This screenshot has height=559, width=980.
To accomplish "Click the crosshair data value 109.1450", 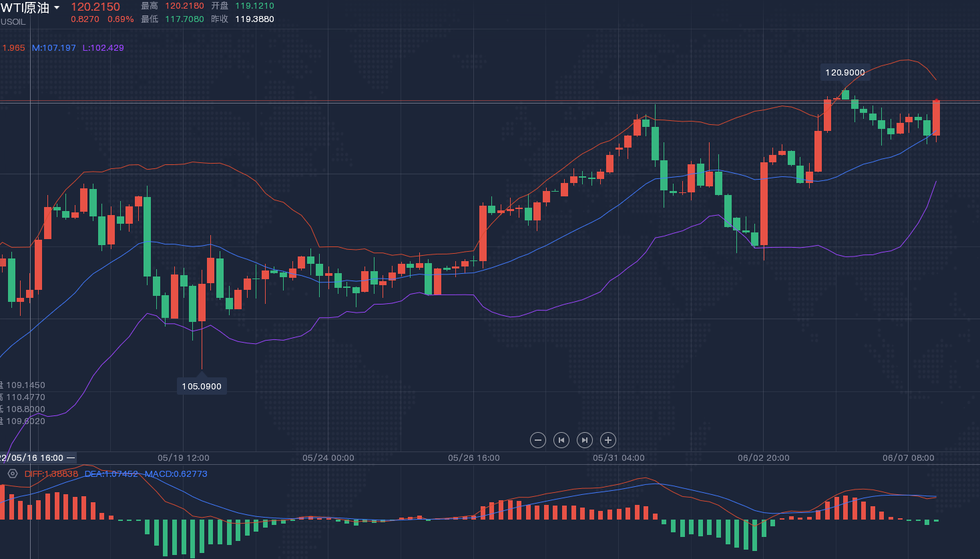I will pos(26,385).
